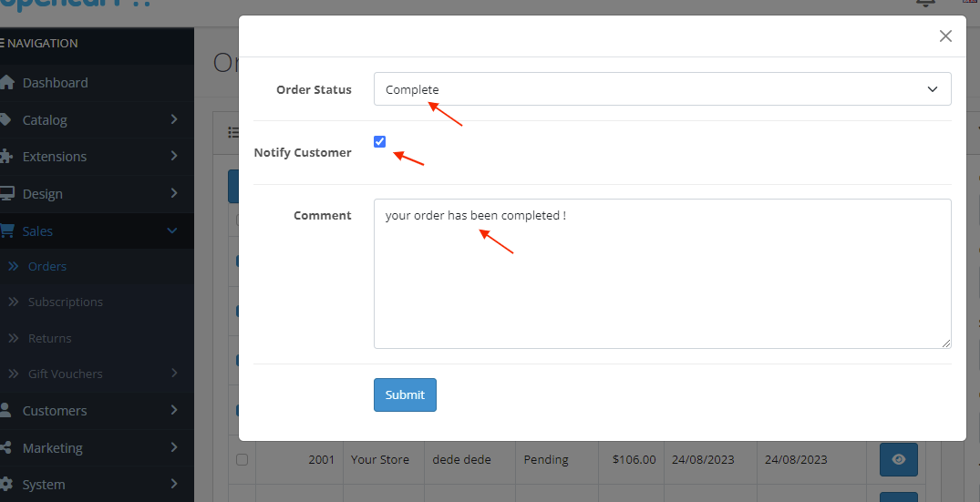980x502 pixels.
Task: Expand the Catalog submenu chevron
Action: pos(173,119)
